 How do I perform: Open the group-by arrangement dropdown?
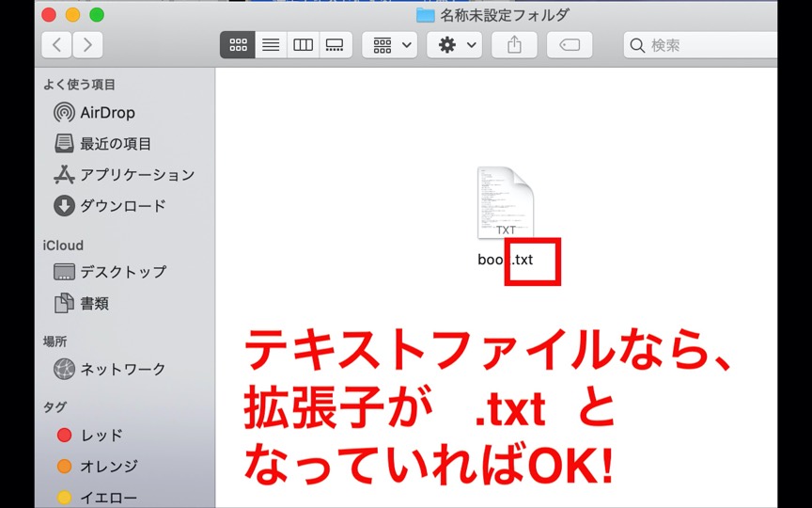[x=390, y=44]
